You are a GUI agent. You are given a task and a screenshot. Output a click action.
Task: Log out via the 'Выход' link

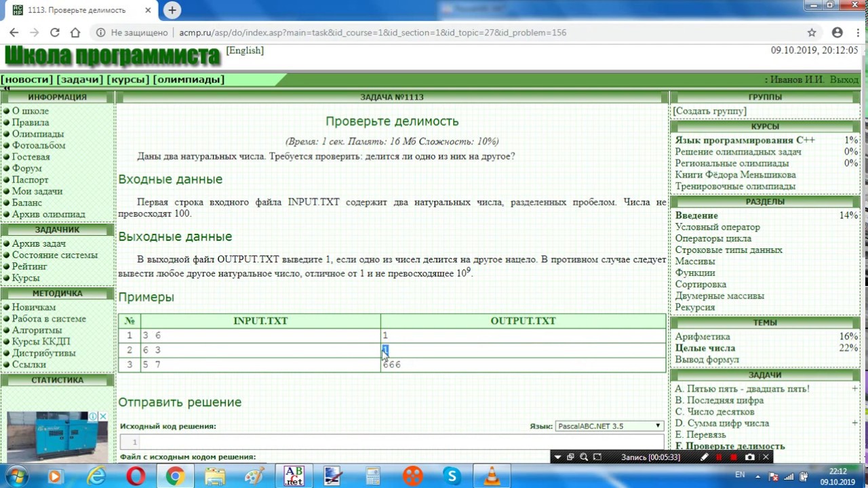click(844, 79)
